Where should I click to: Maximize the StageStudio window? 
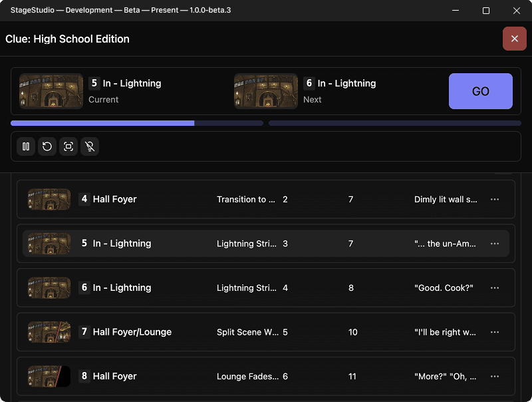tap(486, 11)
